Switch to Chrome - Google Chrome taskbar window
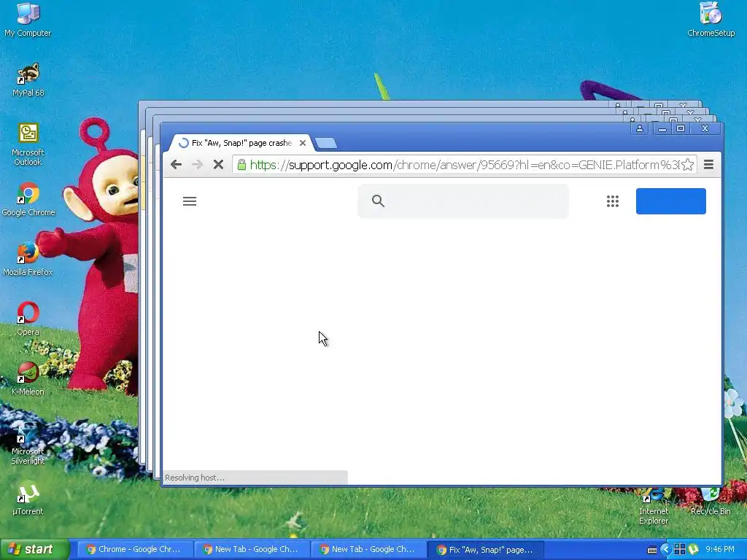 pos(134,550)
